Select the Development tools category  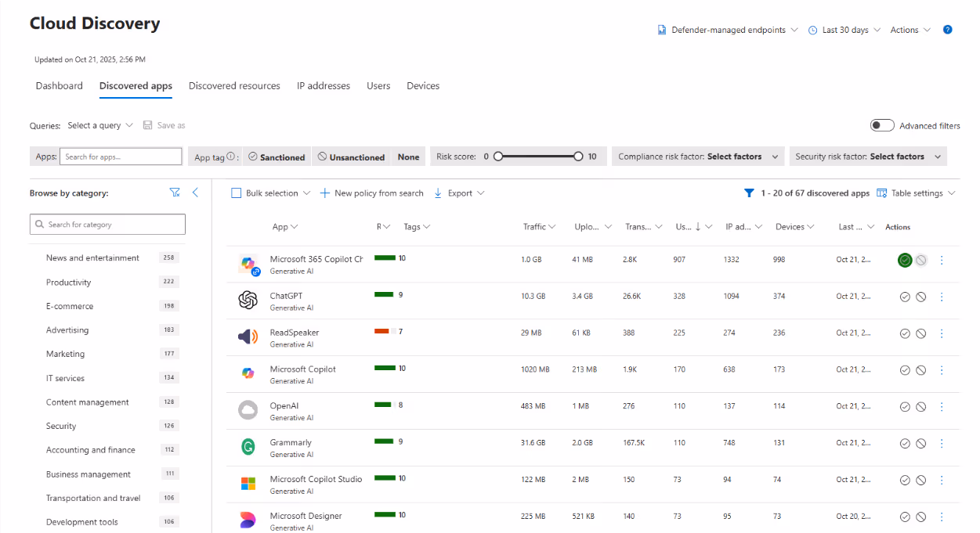coord(82,522)
